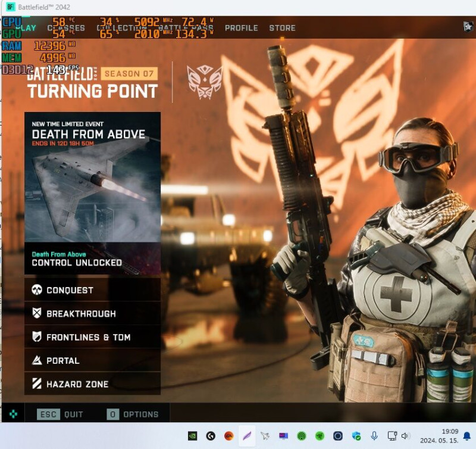
Task: Click the Control Unlocked event banner
Action: (93, 258)
